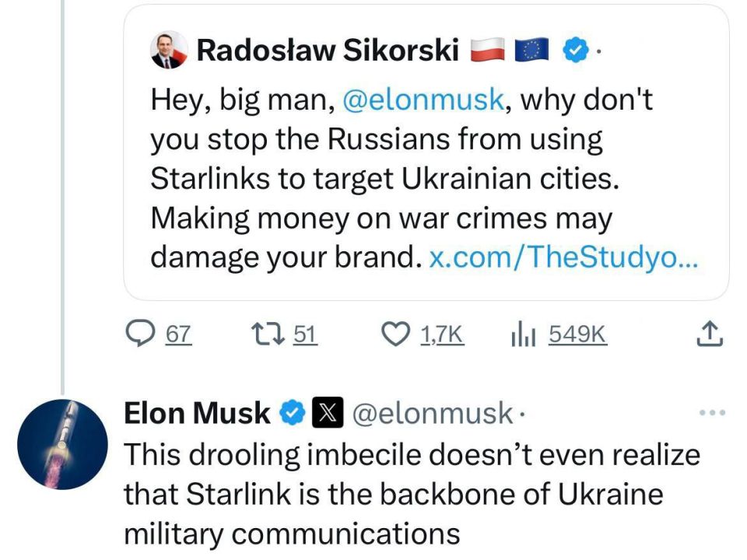
Task: Click Radosław Sikorski's profile avatar
Action: [167, 49]
